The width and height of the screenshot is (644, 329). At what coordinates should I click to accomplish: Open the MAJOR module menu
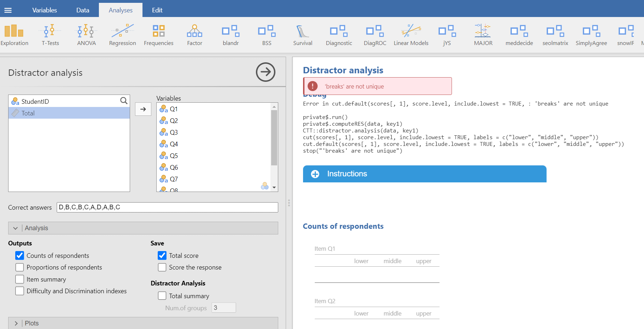483,35
